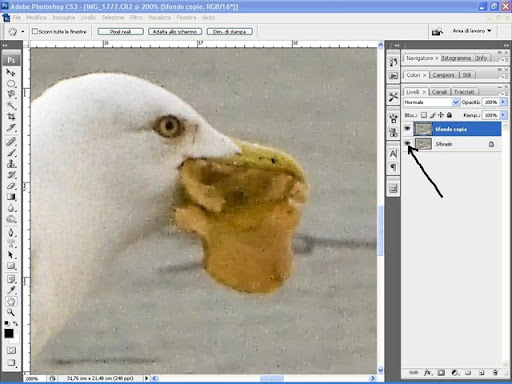Image resolution: width=512 pixels, height=384 pixels.
Task: Click the Adatta allo schermo button
Action: pos(175,31)
